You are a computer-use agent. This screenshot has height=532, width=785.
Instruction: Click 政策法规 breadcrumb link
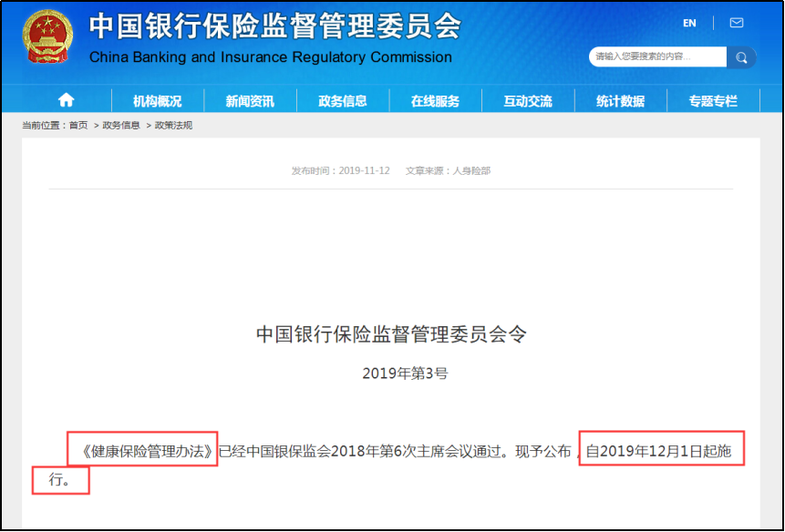pyautogui.click(x=174, y=126)
